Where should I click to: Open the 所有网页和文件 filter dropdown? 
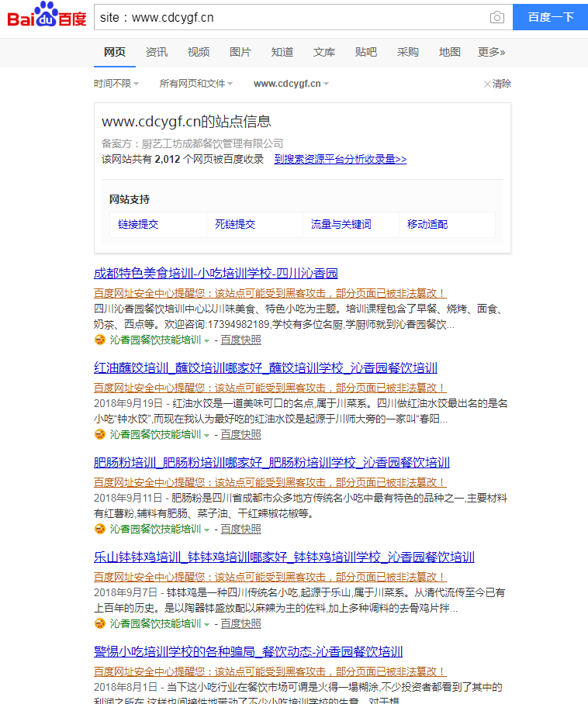point(195,84)
